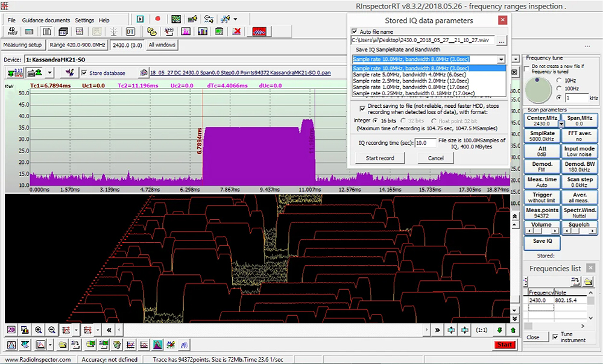This screenshot has height=364, width=603.
Task: Open the Center MHz dropdown arrow
Action: [x=561, y=124]
